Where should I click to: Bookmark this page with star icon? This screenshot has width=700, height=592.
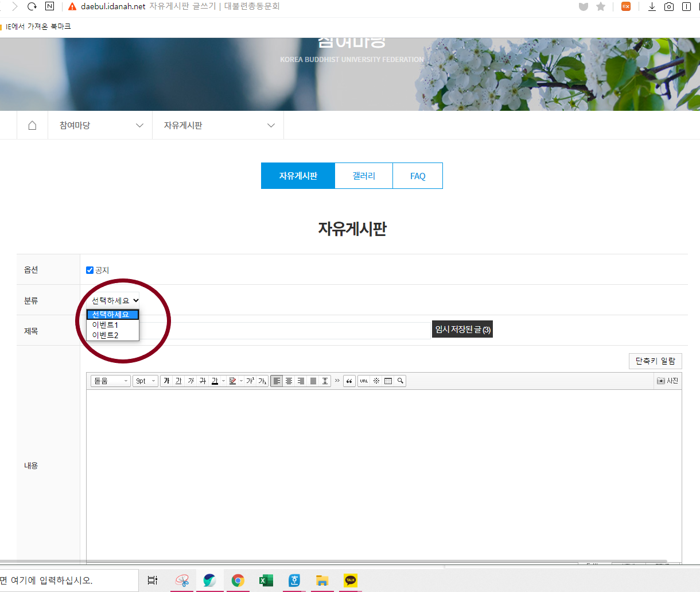pos(601,6)
